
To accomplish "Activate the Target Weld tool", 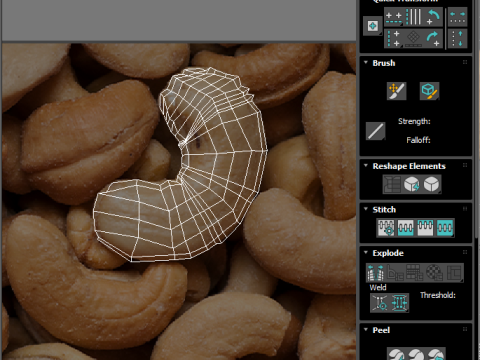I will click(x=380, y=303).
